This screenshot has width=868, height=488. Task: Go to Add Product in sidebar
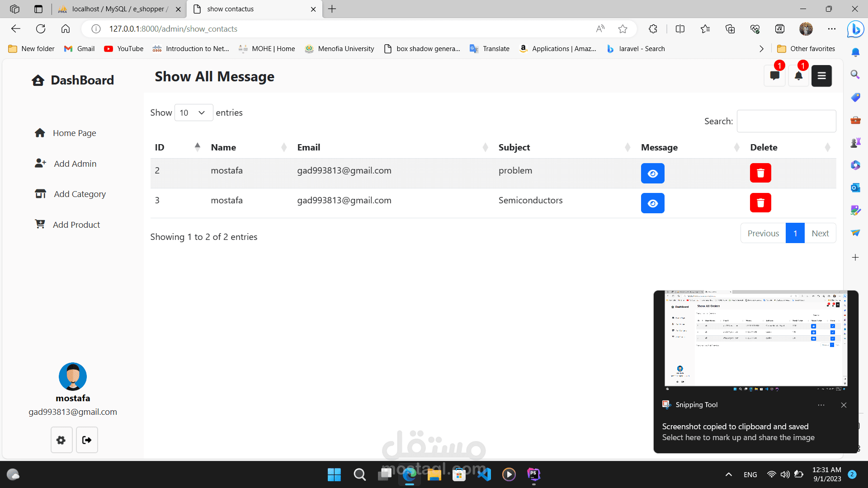click(x=76, y=225)
